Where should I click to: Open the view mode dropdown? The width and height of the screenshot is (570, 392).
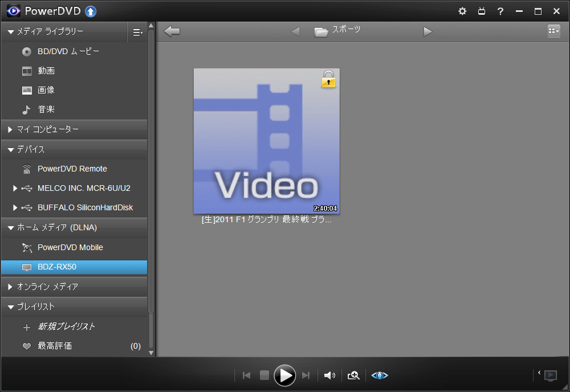tap(554, 31)
